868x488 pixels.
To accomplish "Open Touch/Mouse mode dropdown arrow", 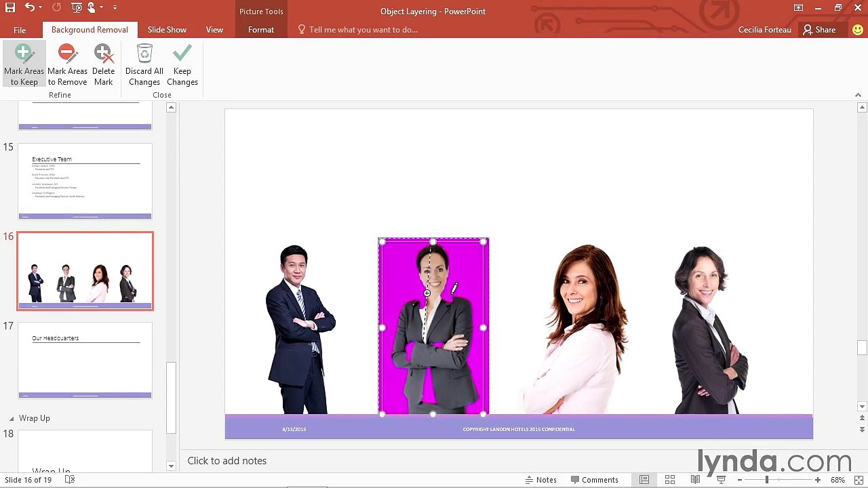I will pyautogui.click(x=102, y=7).
